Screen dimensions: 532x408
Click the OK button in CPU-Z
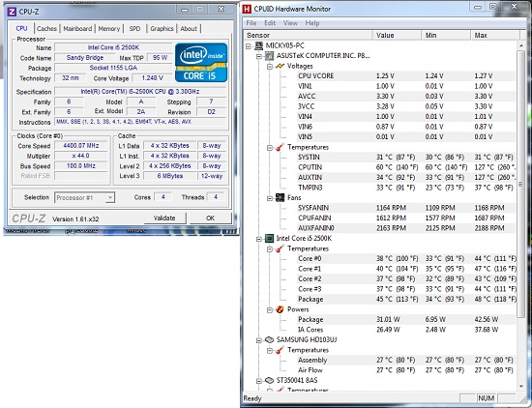click(x=210, y=219)
